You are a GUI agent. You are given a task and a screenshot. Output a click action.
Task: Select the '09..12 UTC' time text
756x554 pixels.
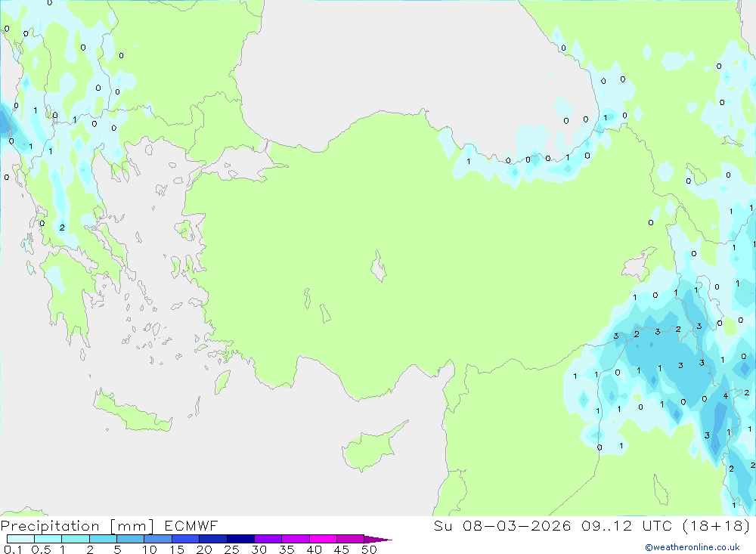tap(627, 525)
